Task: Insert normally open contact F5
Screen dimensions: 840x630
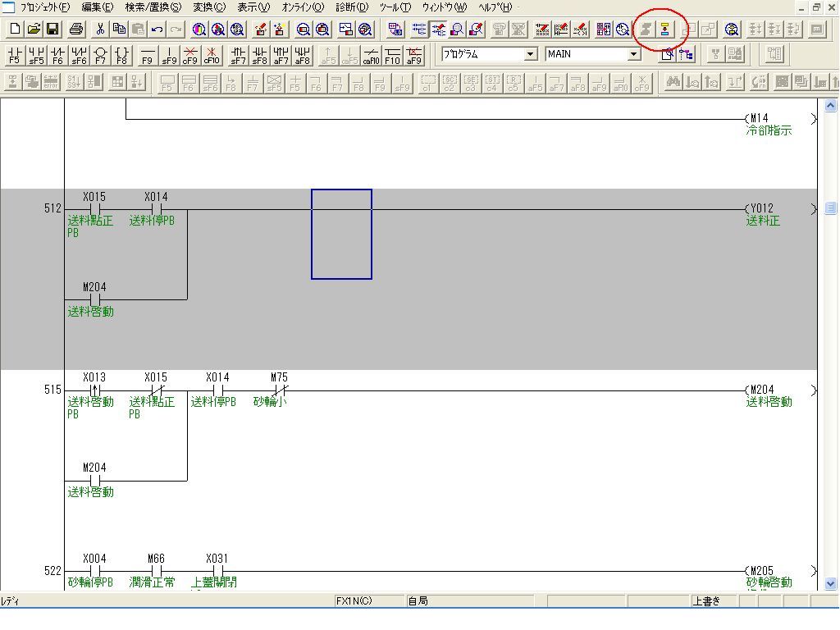Action: tap(15, 55)
